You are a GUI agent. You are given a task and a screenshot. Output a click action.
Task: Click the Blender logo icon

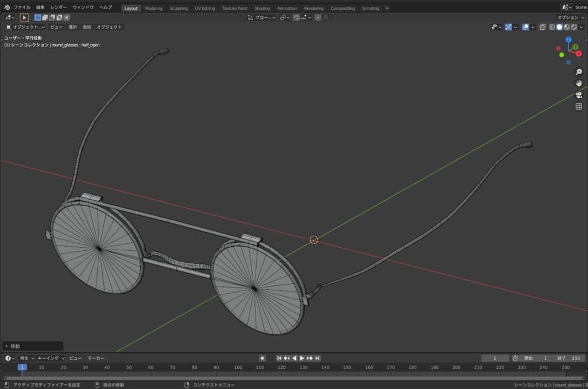[x=7, y=7]
